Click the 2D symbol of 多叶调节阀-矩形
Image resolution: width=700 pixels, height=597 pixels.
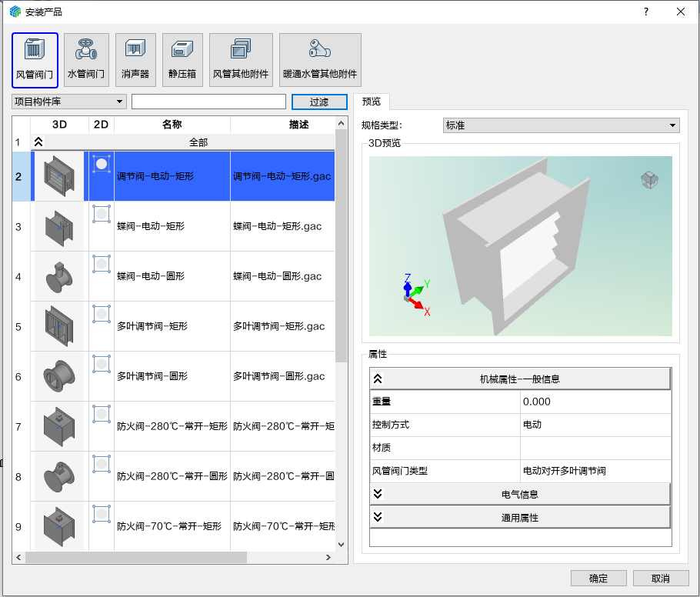pos(102,314)
